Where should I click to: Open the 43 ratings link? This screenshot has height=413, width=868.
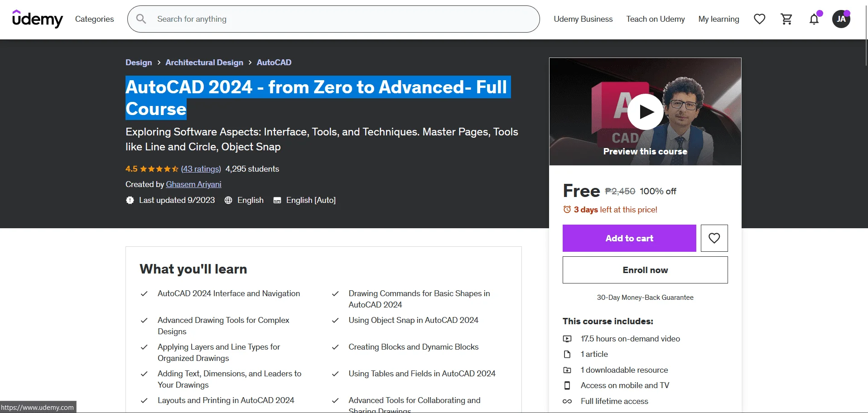click(x=201, y=169)
